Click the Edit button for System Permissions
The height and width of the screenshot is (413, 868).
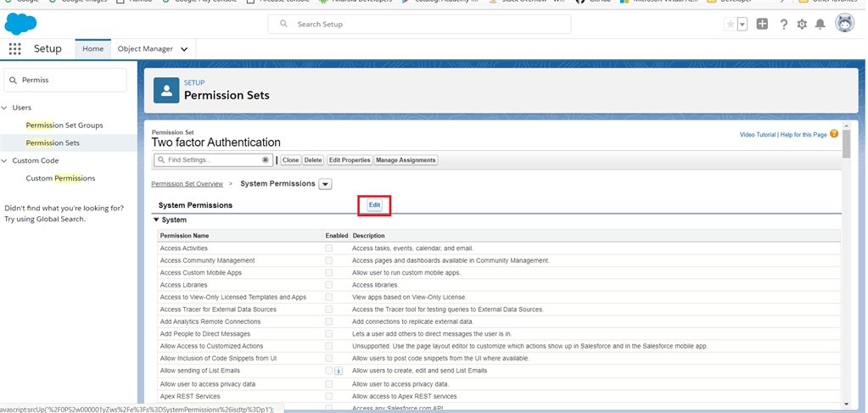[375, 205]
